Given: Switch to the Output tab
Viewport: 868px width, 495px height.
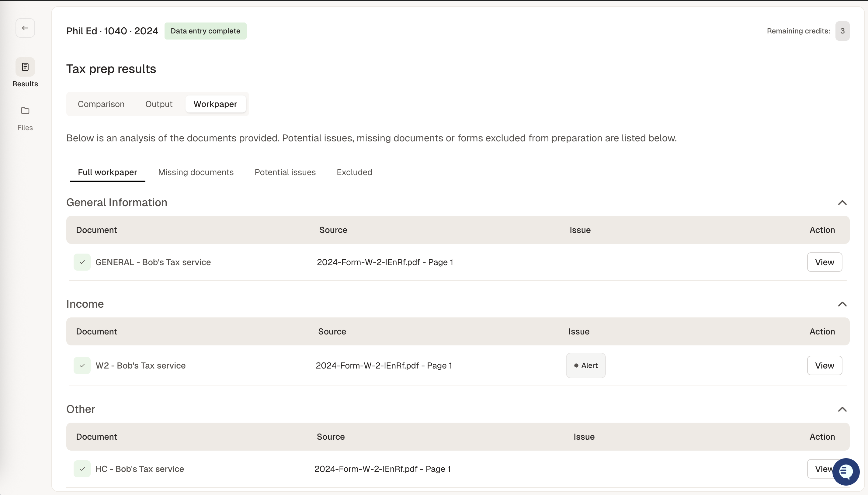Looking at the screenshot, I should pos(159,104).
